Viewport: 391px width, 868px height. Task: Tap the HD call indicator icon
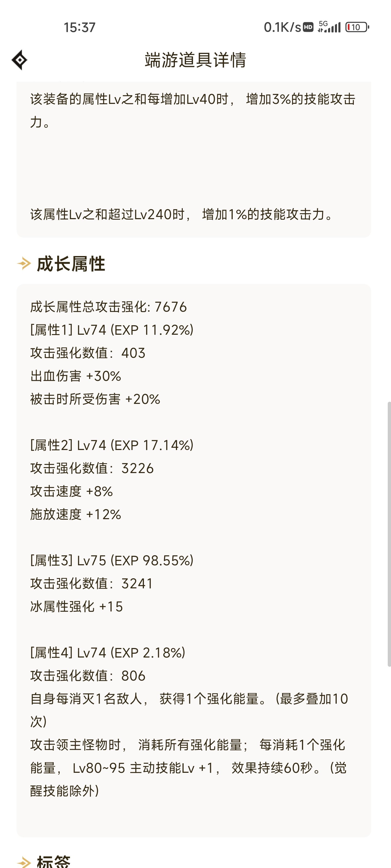(308, 27)
